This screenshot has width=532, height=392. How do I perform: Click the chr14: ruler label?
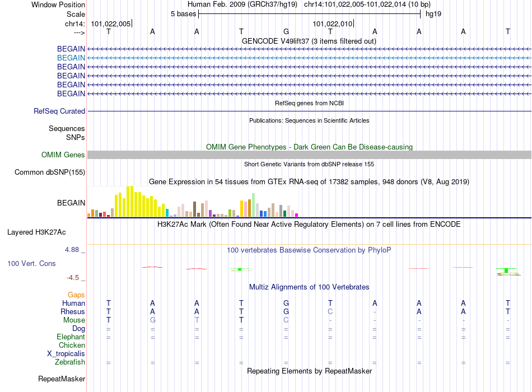coord(74,24)
